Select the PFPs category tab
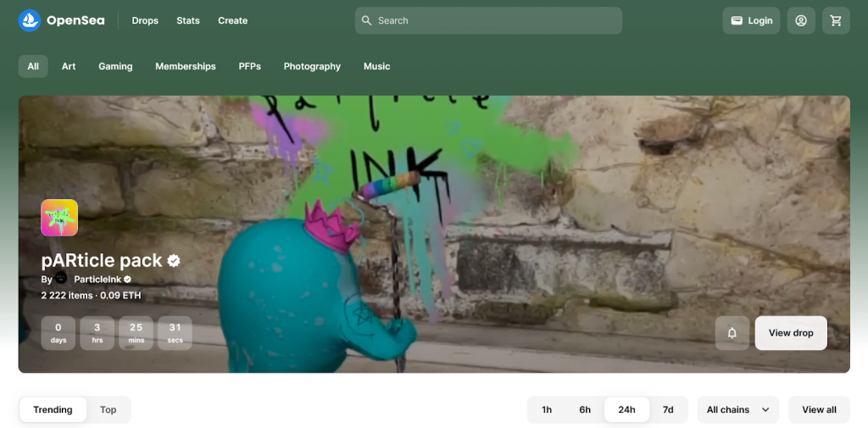 click(x=250, y=66)
